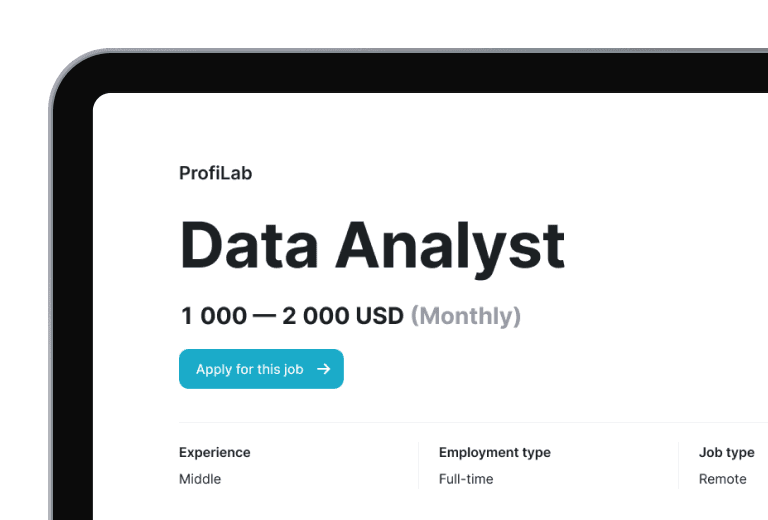Click the "Employment type" field label

pos(494,453)
